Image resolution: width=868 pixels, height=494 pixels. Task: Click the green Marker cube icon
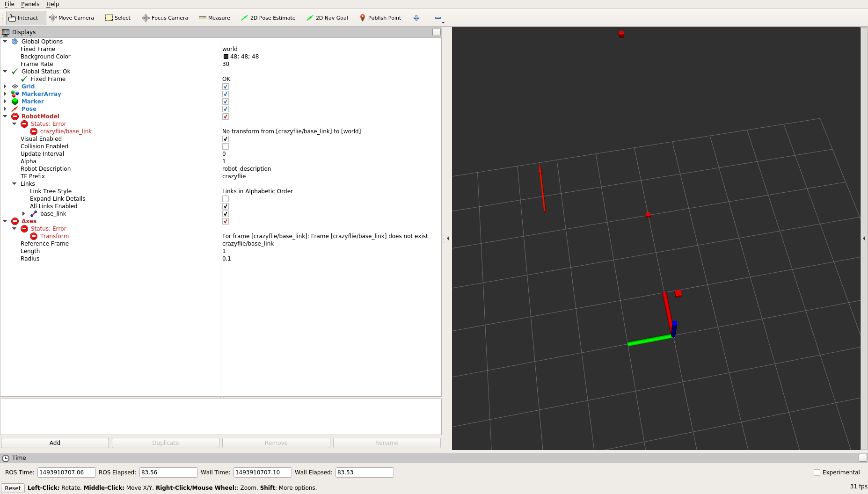[x=15, y=102]
